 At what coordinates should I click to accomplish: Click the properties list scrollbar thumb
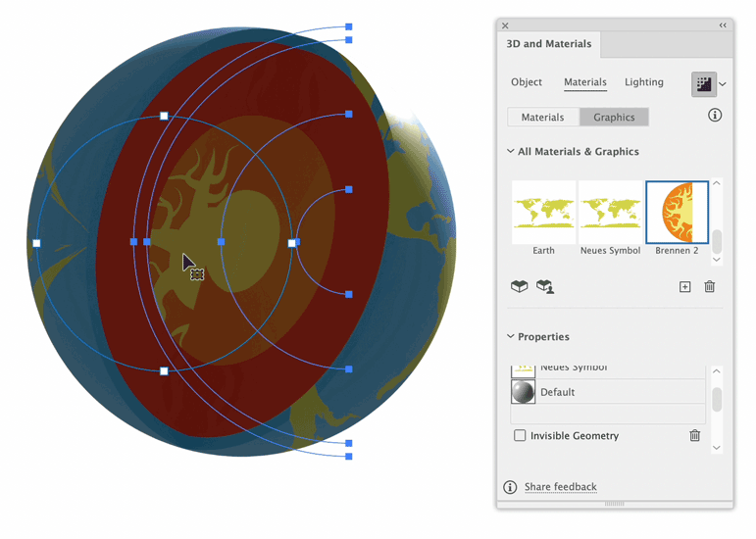click(717, 399)
